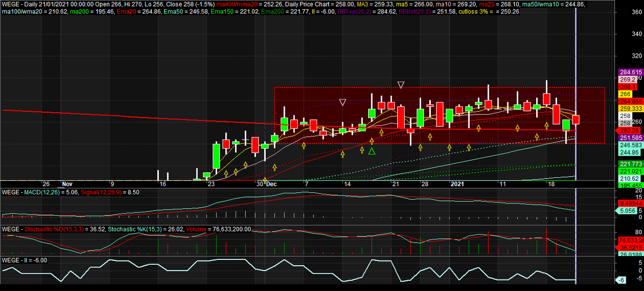Click the 'ma400/mma20 = 252.26' header label

pyautogui.click(x=248, y=4)
